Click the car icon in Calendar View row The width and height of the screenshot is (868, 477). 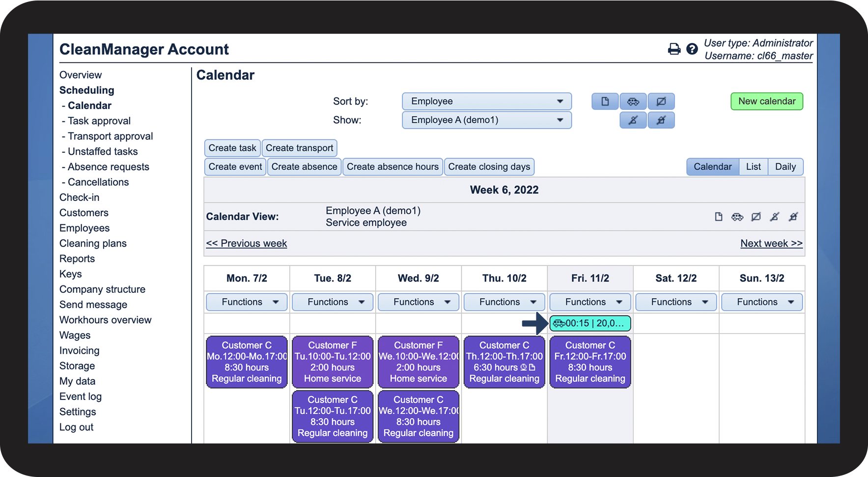click(737, 217)
